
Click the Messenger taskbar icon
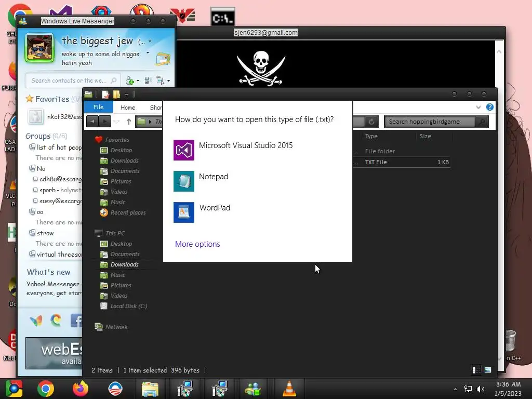coord(254,389)
